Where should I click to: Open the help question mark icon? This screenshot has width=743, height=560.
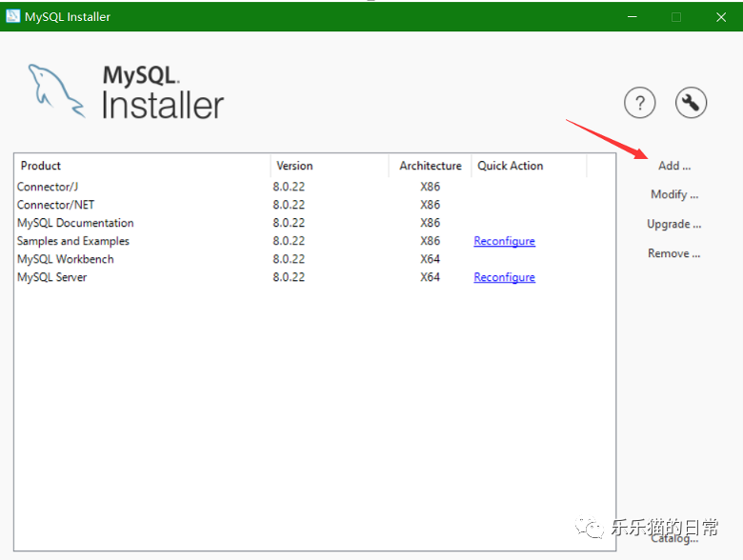pos(640,102)
